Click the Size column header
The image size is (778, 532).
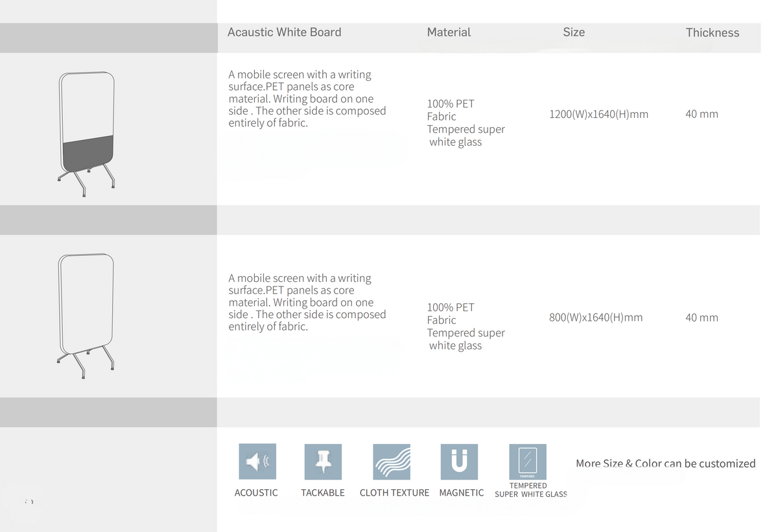(574, 32)
